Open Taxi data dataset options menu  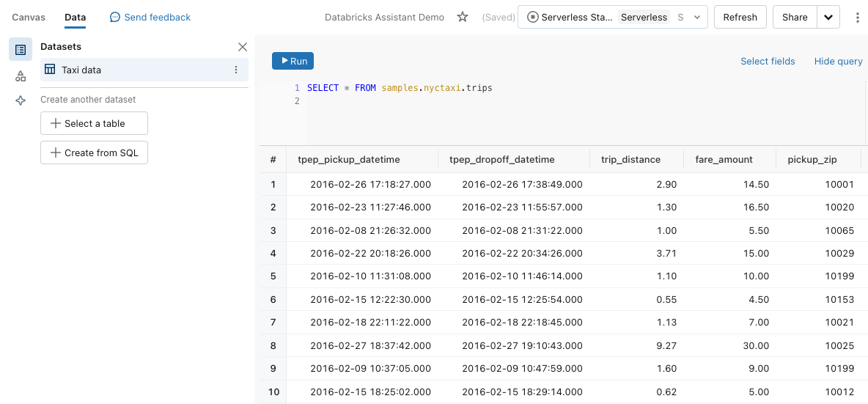236,70
